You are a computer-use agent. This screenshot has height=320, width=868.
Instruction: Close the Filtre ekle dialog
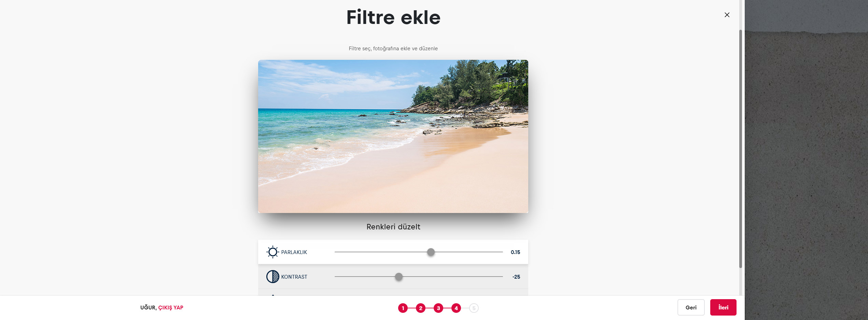[x=727, y=15]
